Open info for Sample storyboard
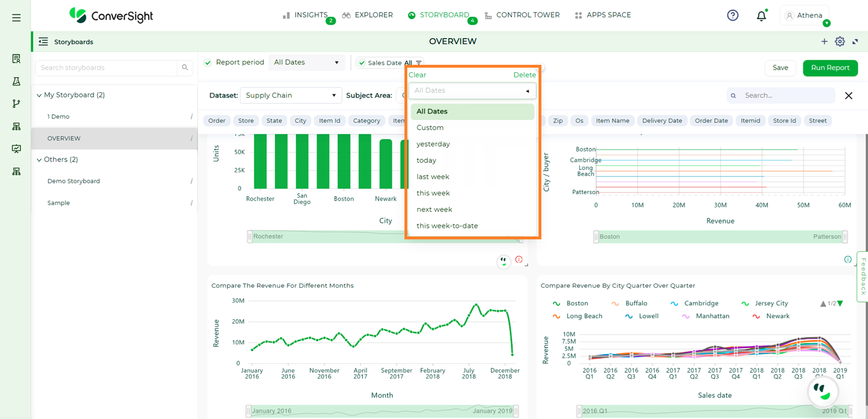868x419 pixels. [191, 203]
